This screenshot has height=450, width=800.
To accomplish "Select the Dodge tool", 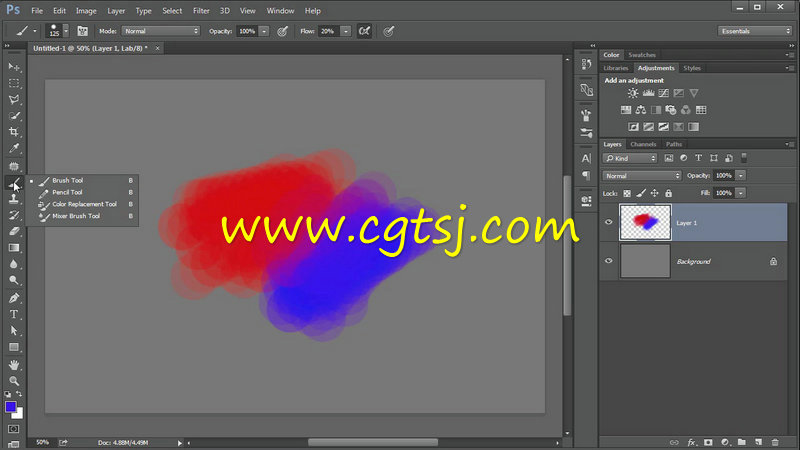I will (14, 280).
